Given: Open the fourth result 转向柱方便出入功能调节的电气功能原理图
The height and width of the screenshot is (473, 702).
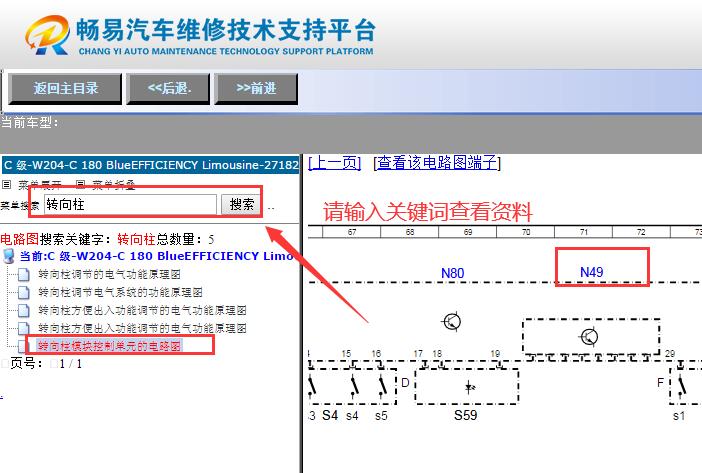Looking at the screenshot, I should [x=142, y=328].
